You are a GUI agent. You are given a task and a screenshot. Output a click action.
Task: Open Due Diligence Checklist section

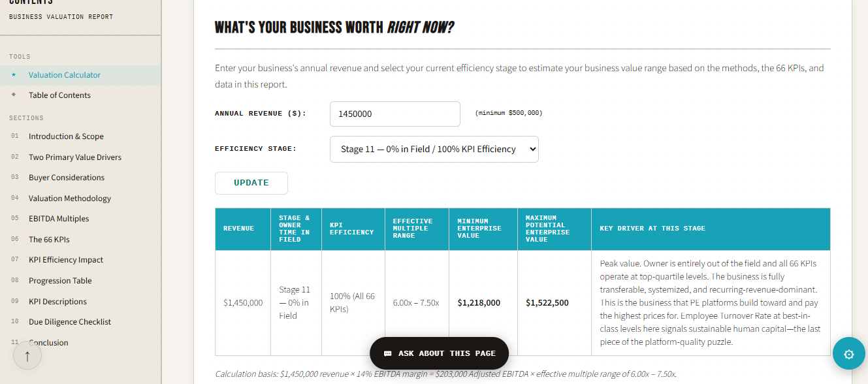pyautogui.click(x=69, y=322)
